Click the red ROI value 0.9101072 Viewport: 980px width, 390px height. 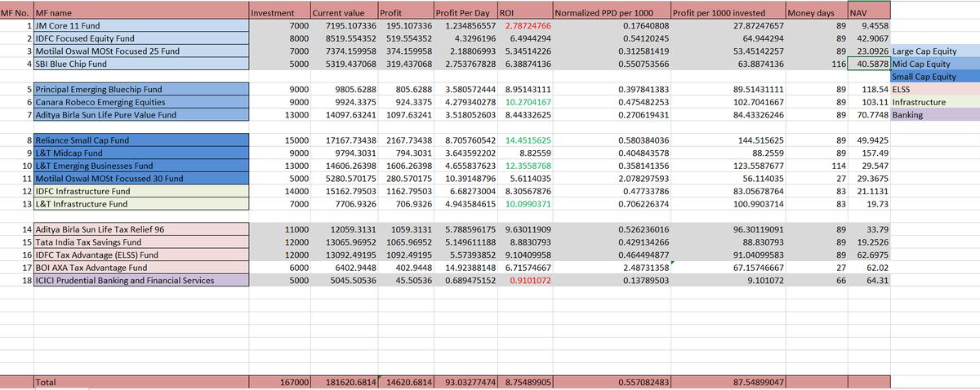[x=524, y=280]
